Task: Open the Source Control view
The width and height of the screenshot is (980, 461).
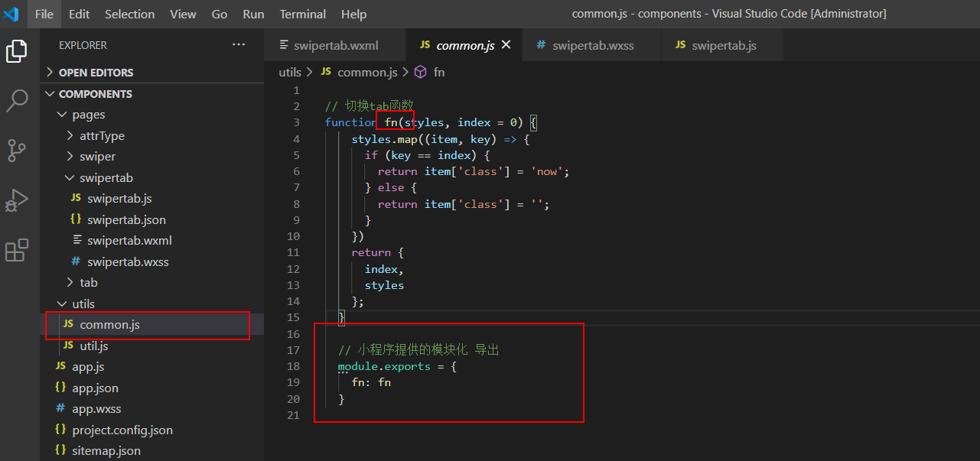Action: click(x=17, y=150)
